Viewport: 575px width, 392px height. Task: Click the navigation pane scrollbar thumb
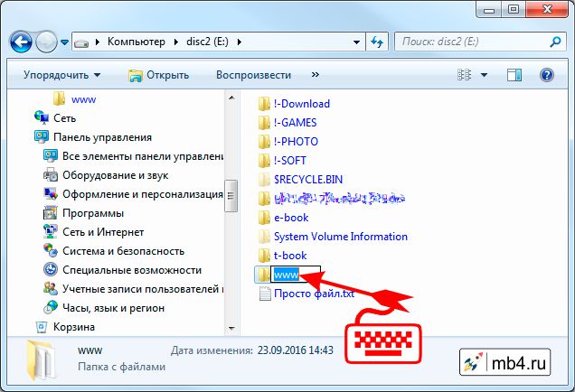[231, 196]
